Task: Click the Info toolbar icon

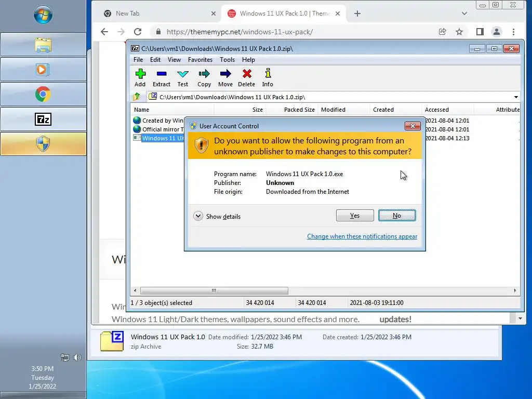Action: pyautogui.click(x=268, y=78)
